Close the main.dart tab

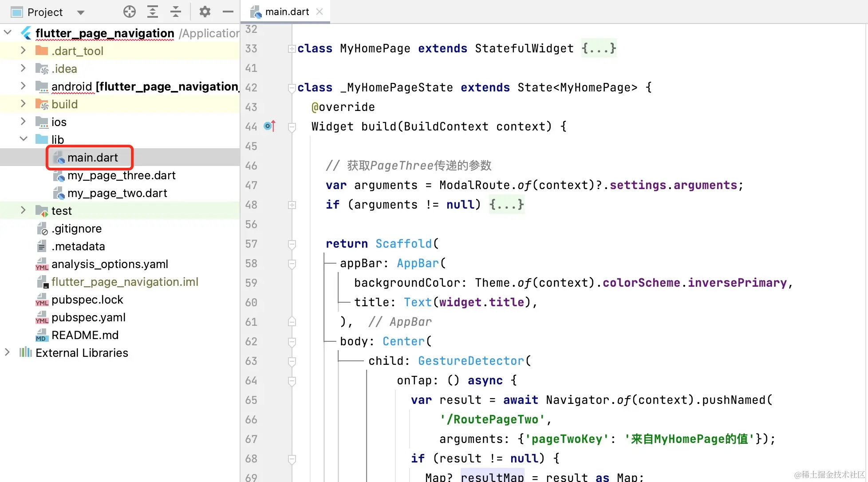[x=320, y=12]
